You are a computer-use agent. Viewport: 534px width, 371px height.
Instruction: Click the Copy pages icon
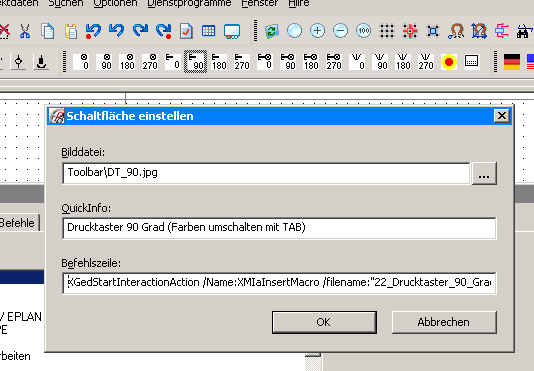(x=47, y=31)
